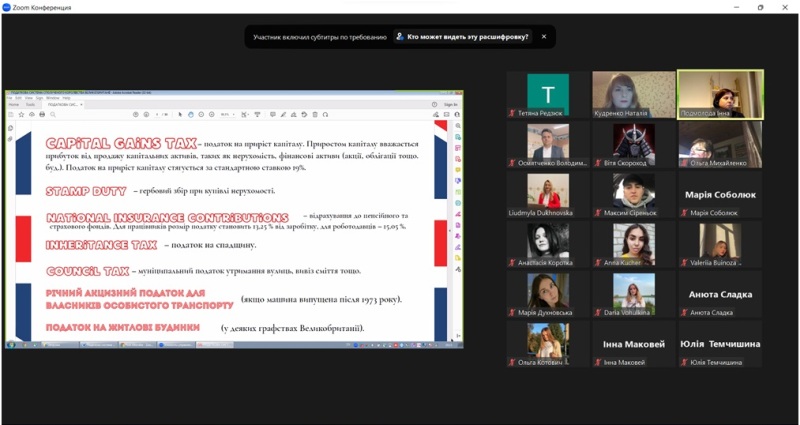Click 'Кто может видеть эту расшифровку?' button
Viewport: 800px width, 425px height.
coord(463,37)
